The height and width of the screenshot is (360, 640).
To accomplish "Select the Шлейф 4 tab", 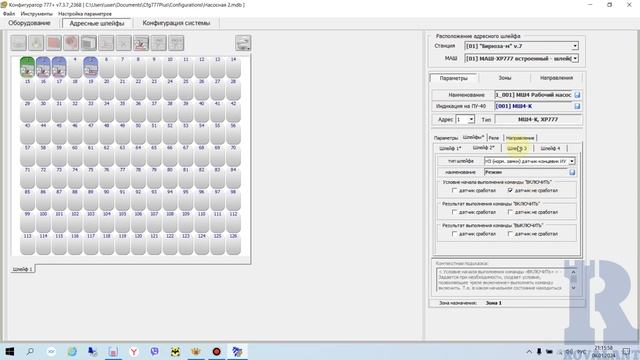I will pyautogui.click(x=550, y=148).
